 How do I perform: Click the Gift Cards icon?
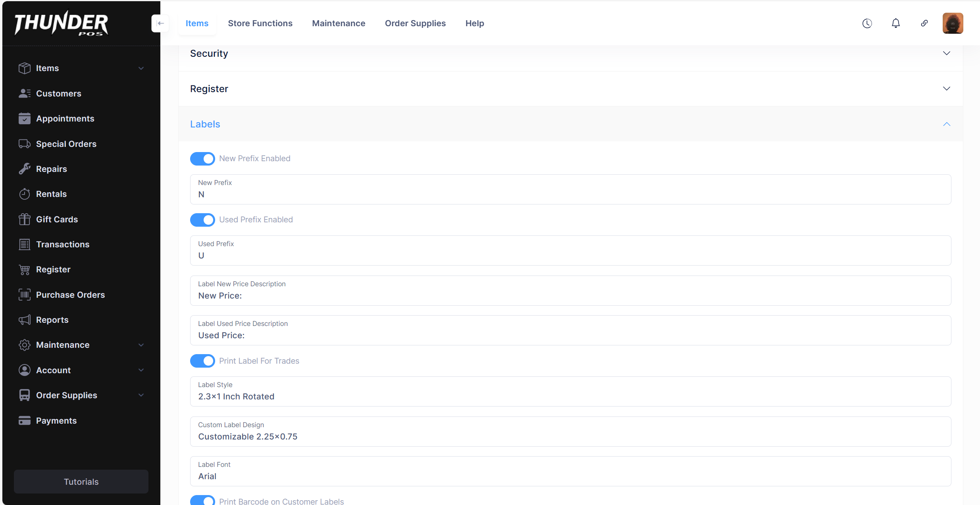point(24,219)
